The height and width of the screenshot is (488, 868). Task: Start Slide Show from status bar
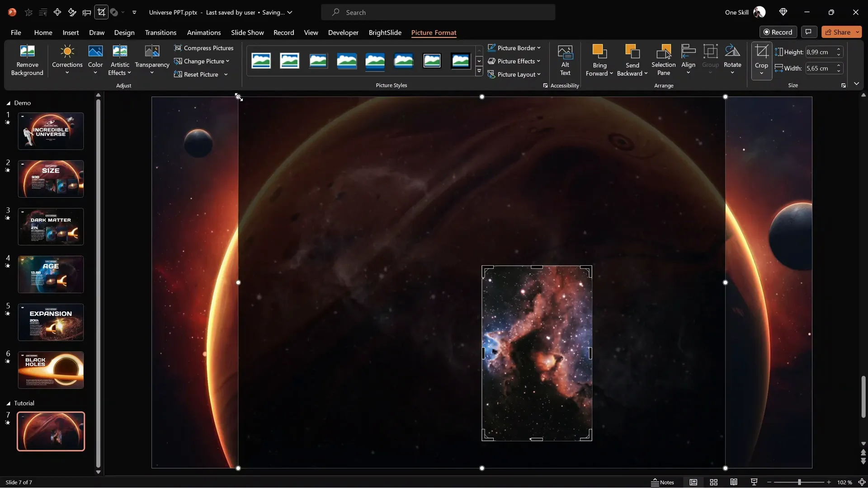tap(754, 482)
